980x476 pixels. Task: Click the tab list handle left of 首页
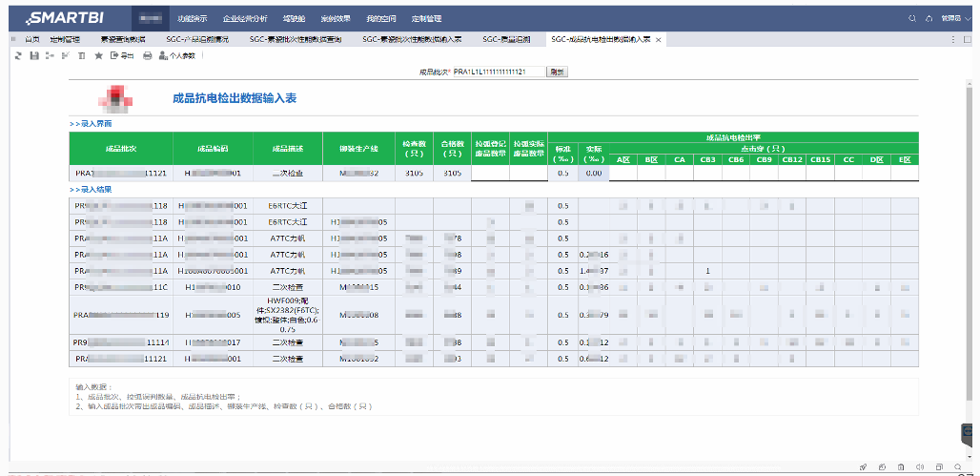point(13,39)
